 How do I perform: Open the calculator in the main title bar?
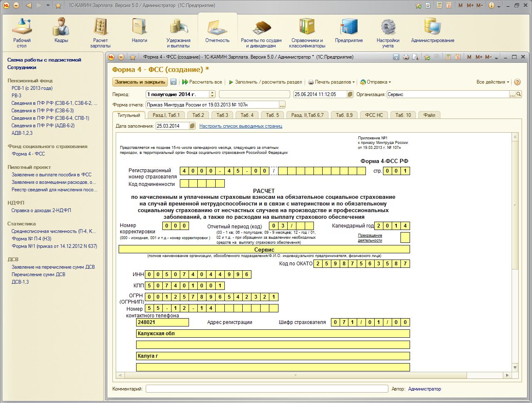[x=439, y=5]
